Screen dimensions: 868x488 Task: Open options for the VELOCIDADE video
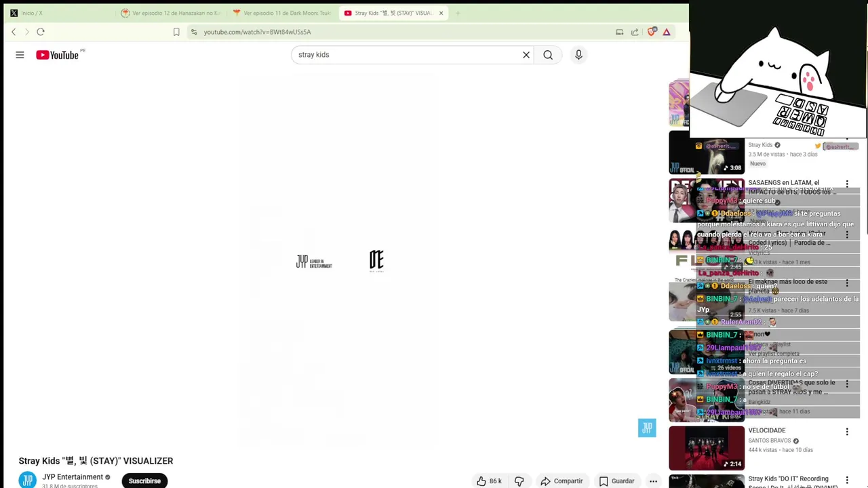[x=847, y=432]
